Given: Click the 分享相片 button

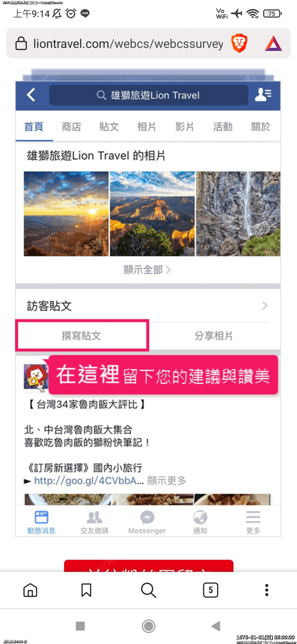Looking at the screenshot, I should (x=214, y=336).
